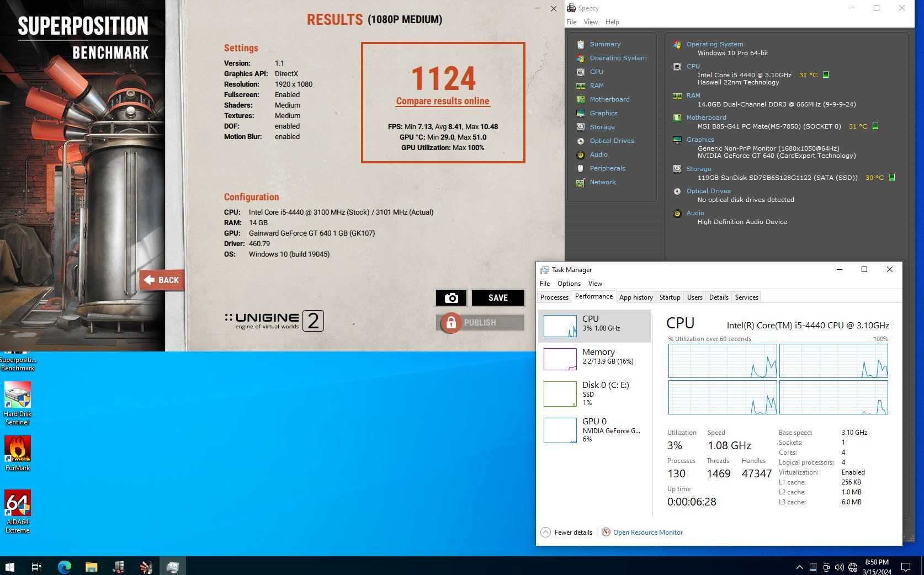Screen dimensions: 924x575
Task: Open Speccy Help menu
Action: [x=612, y=22]
